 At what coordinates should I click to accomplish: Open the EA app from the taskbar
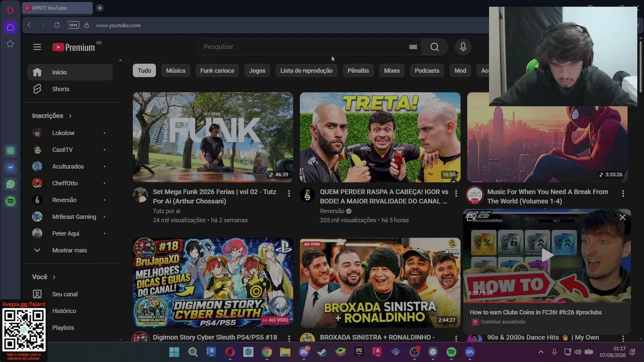[x=470, y=352]
